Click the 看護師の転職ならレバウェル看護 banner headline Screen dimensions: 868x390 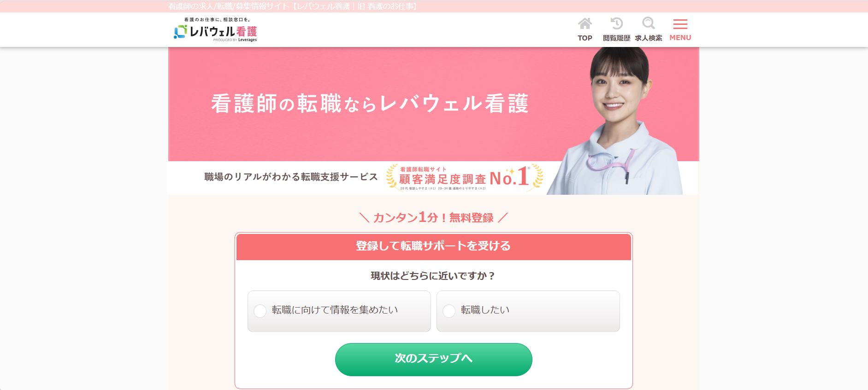click(x=370, y=104)
